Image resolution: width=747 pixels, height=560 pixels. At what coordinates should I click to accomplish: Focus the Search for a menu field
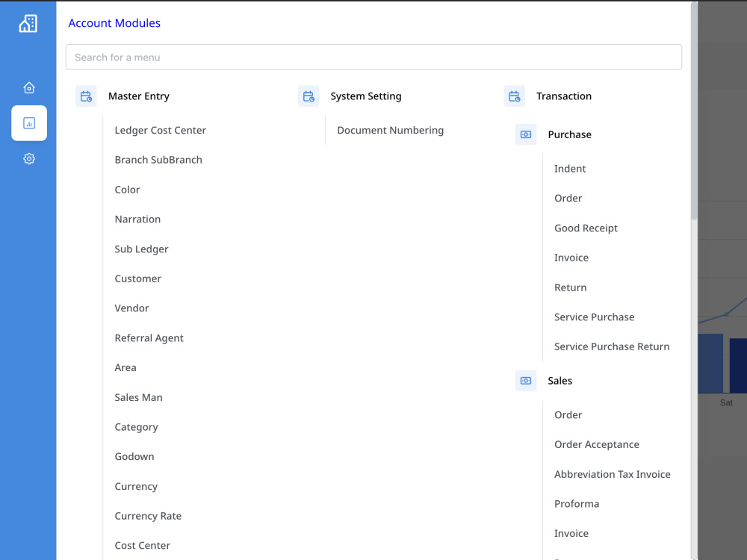coord(373,57)
